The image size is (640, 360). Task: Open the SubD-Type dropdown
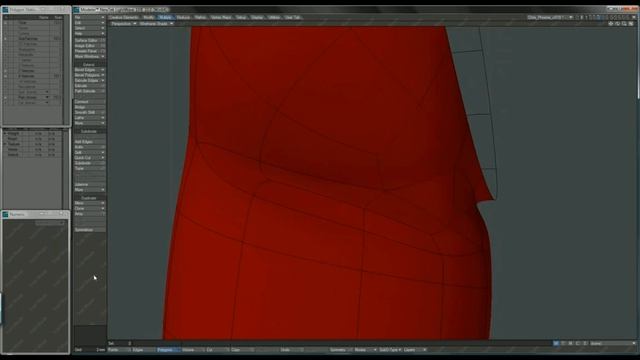click(390, 350)
